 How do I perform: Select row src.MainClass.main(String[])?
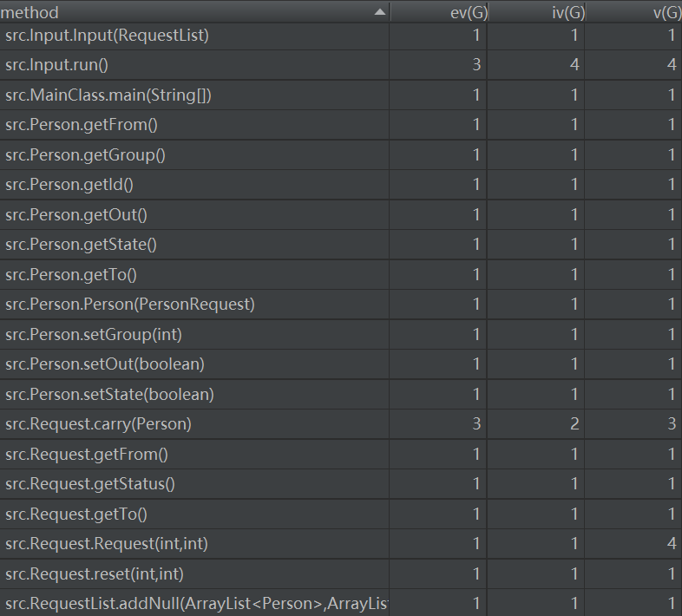click(341, 95)
